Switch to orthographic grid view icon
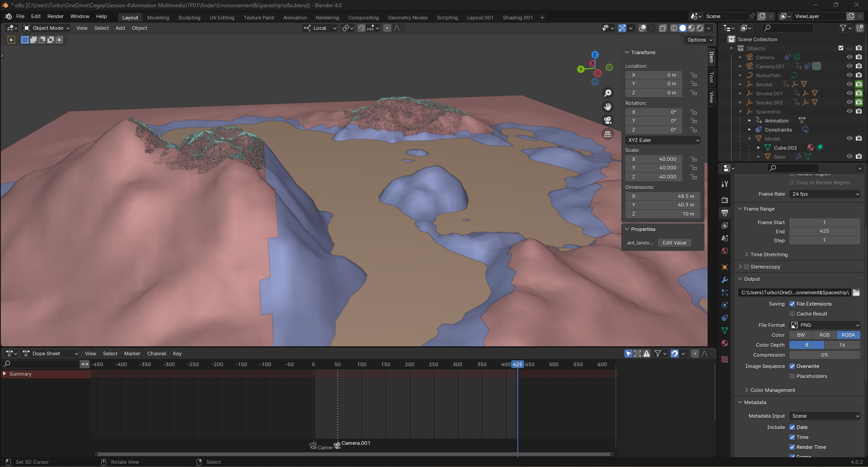Screen dimensions: 868x467 point(608,134)
